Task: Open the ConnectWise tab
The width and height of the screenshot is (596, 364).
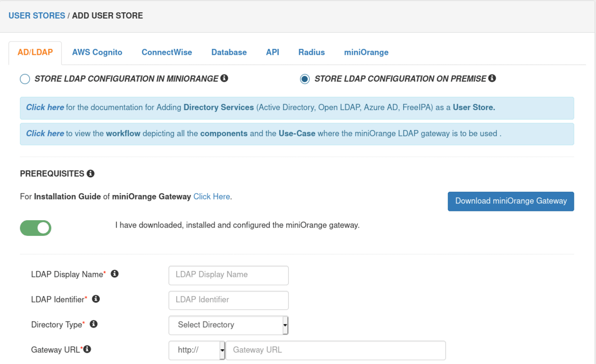Action: click(167, 52)
